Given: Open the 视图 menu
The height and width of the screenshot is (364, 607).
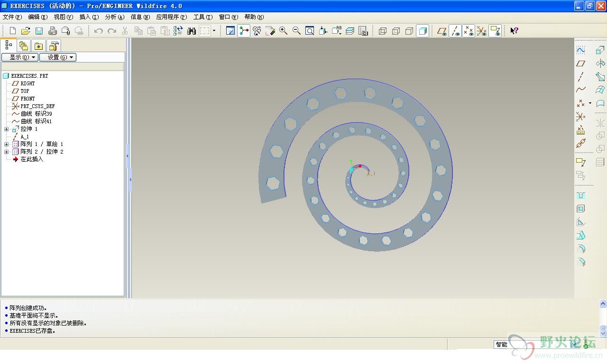Looking at the screenshot, I should [x=64, y=17].
